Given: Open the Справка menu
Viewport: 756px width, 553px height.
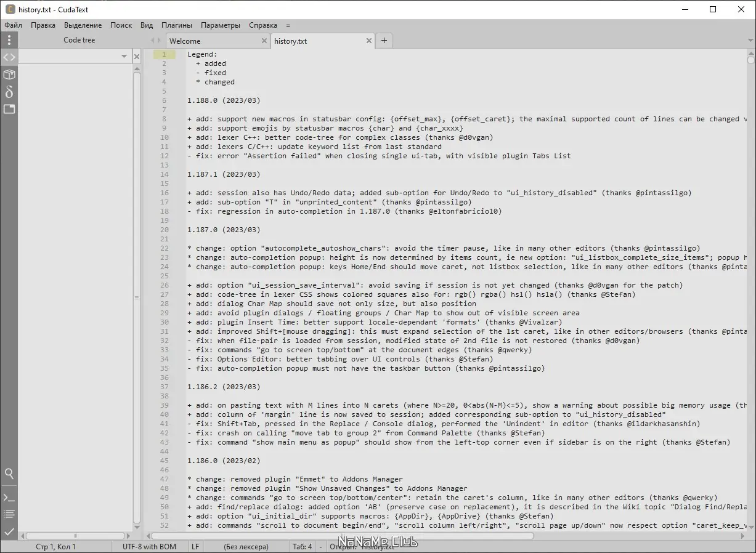Looking at the screenshot, I should tap(263, 25).
